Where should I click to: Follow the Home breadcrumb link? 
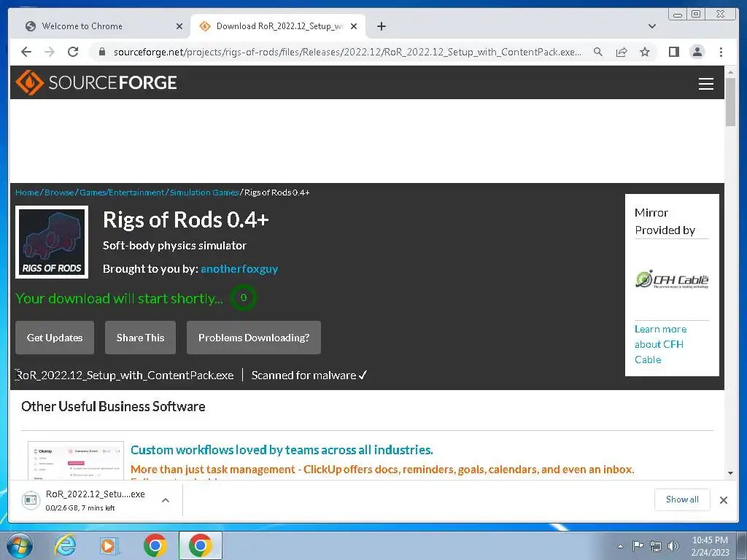tap(27, 192)
